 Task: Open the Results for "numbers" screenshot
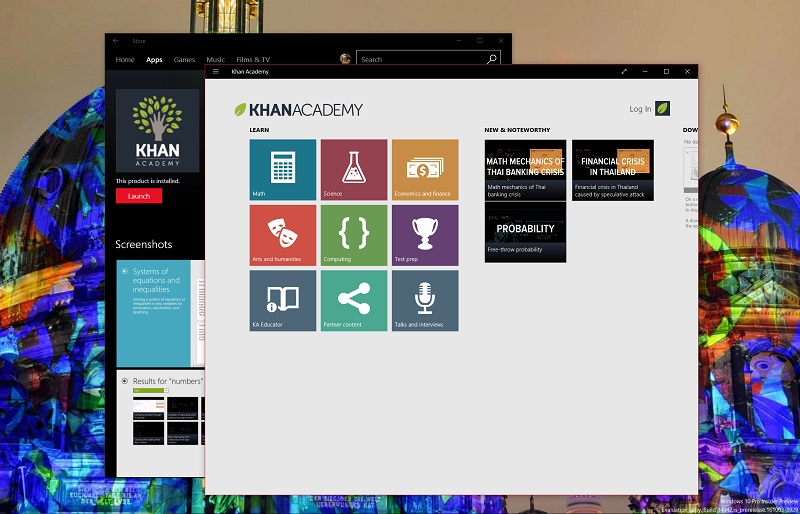coord(161,424)
